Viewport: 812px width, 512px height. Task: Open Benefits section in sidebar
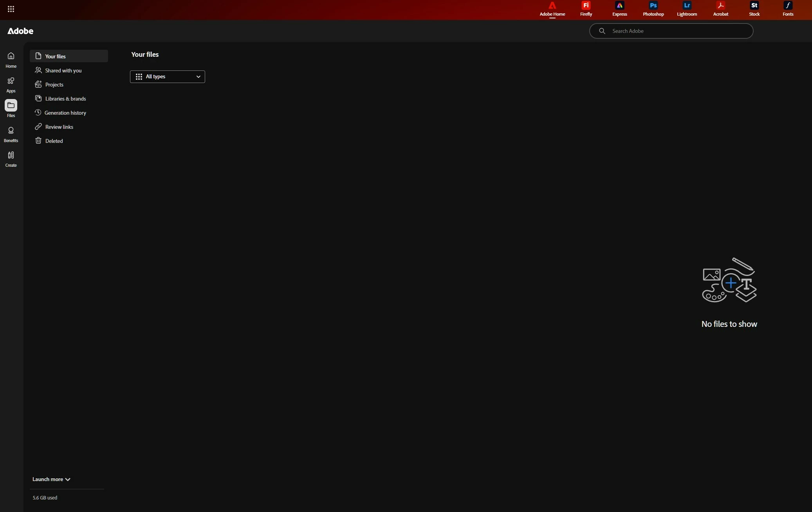coord(11,134)
